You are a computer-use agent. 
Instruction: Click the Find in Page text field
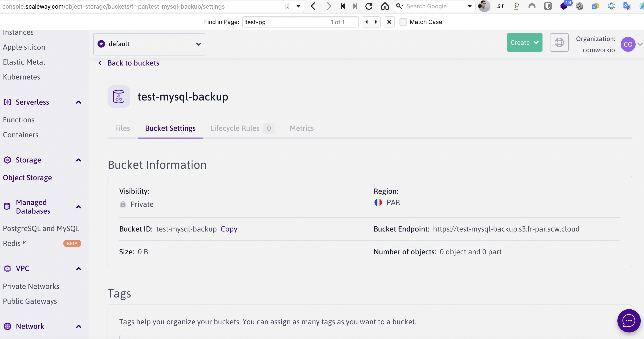point(300,22)
